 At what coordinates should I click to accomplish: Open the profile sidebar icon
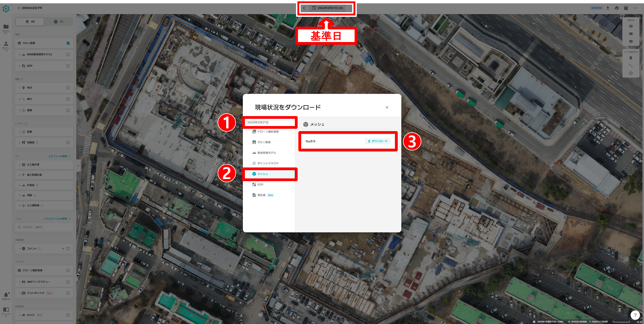point(6,44)
